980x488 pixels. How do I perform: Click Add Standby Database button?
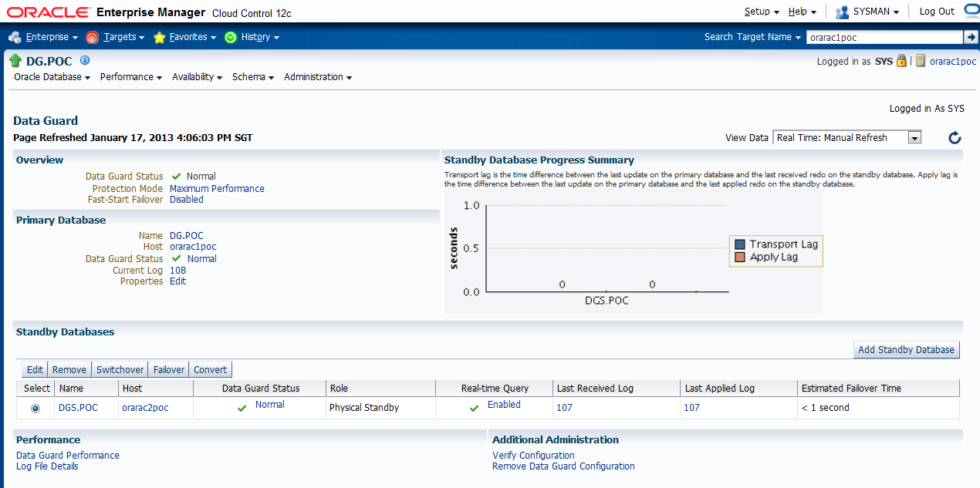[x=906, y=350]
